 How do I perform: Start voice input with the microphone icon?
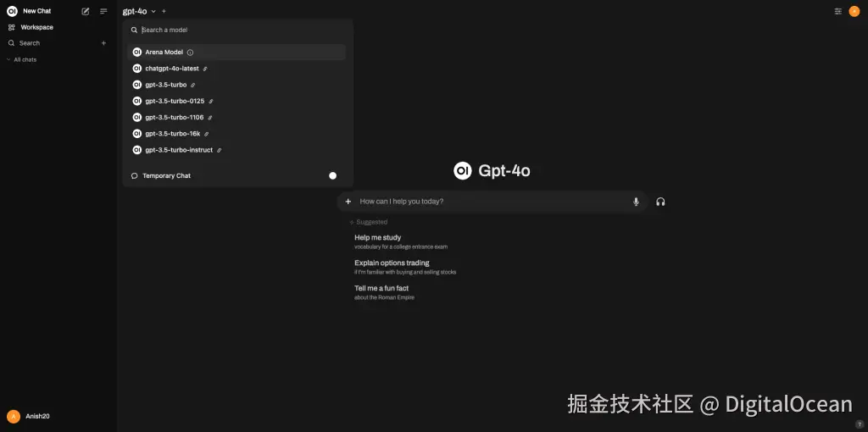636,202
